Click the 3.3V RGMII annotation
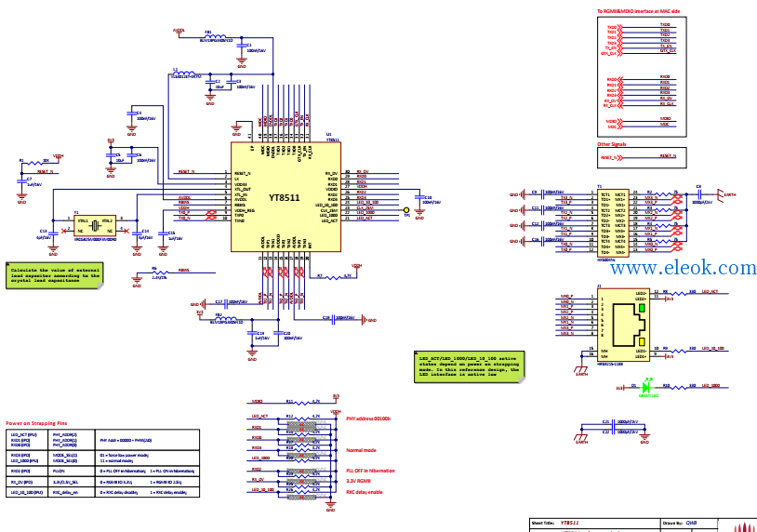Image resolution: width=757 pixels, height=532 pixels. 358,481
